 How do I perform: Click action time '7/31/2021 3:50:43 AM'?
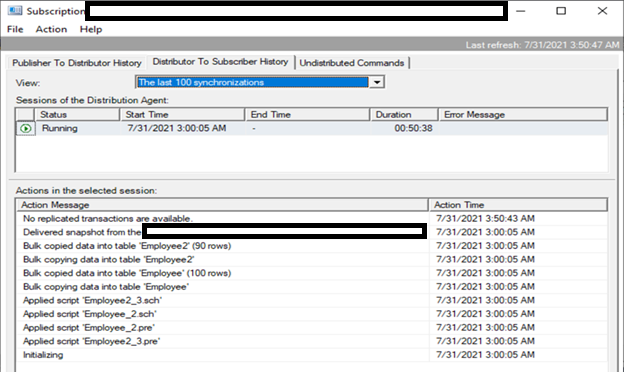click(x=485, y=218)
